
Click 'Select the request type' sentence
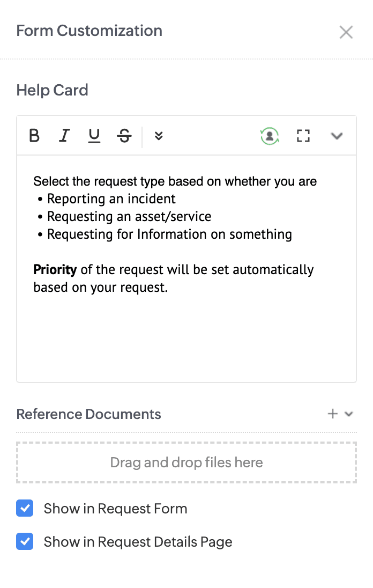click(175, 181)
